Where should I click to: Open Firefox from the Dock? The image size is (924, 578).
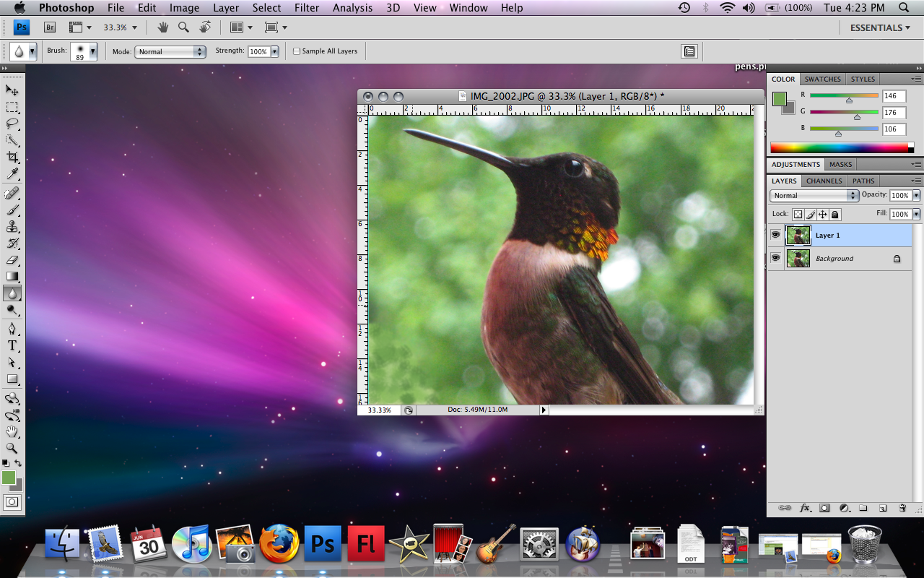pos(279,543)
